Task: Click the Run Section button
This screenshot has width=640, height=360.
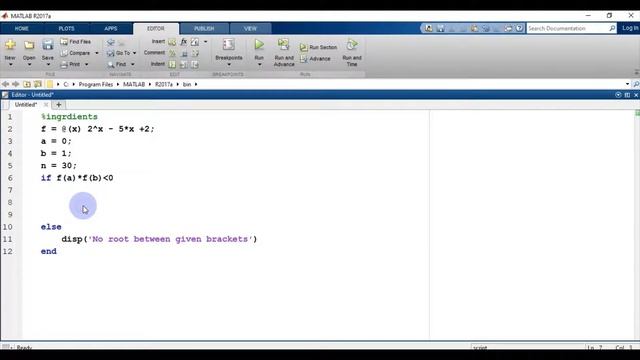Action: [319, 47]
